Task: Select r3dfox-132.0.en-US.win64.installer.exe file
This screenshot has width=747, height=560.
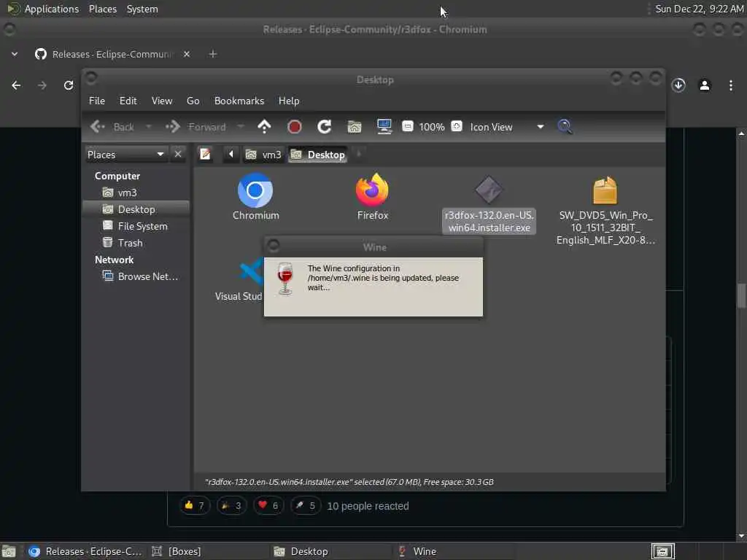Action: [x=489, y=204]
